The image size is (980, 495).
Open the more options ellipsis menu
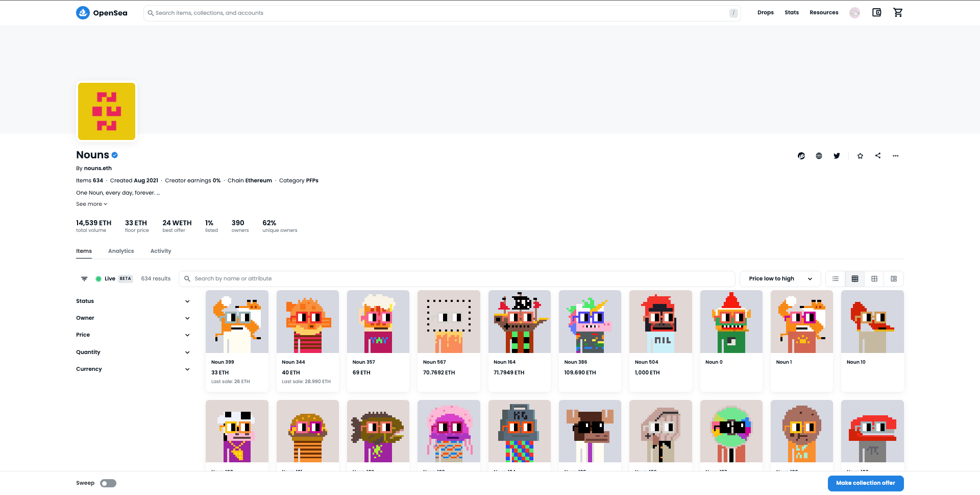[x=895, y=156]
